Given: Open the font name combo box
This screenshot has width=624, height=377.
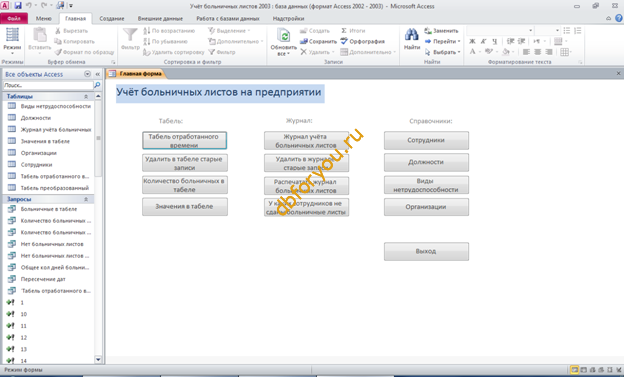Looking at the screenshot, I should pos(500,31).
